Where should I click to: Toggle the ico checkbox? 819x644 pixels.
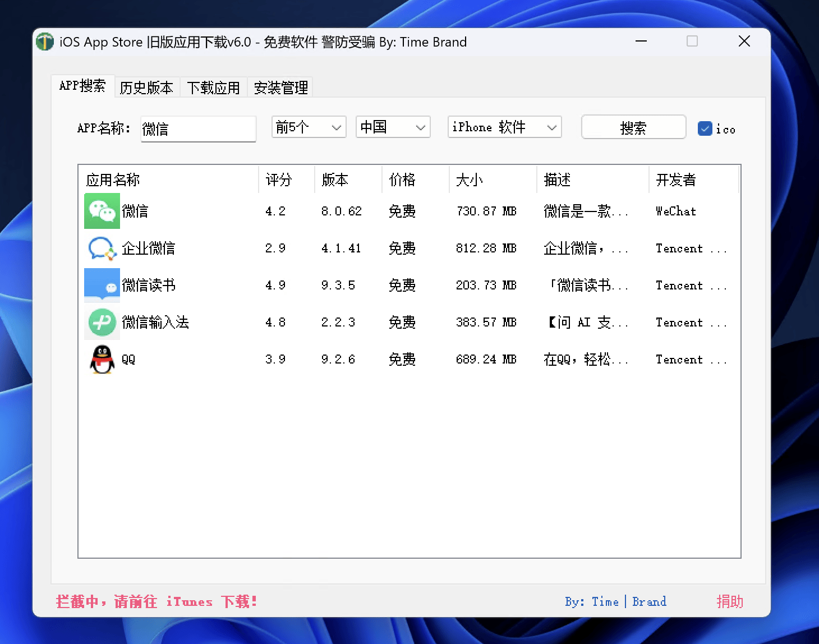(x=705, y=128)
